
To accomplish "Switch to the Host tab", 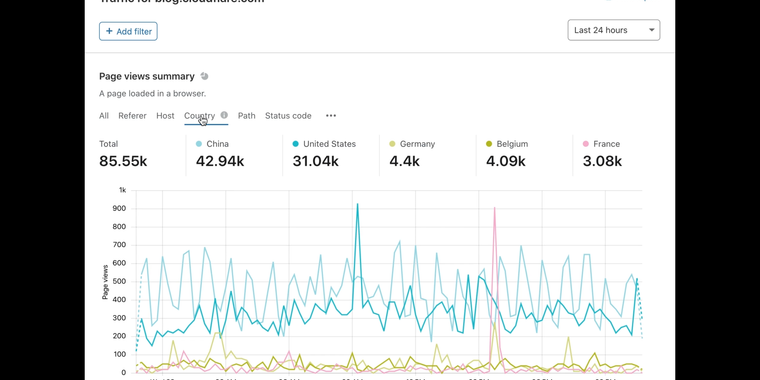I will point(165,116).
